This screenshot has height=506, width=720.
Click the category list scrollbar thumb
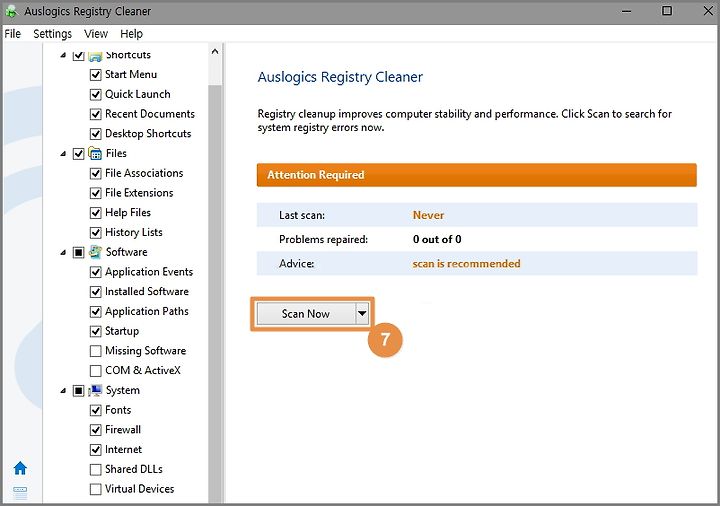[214, 294]
